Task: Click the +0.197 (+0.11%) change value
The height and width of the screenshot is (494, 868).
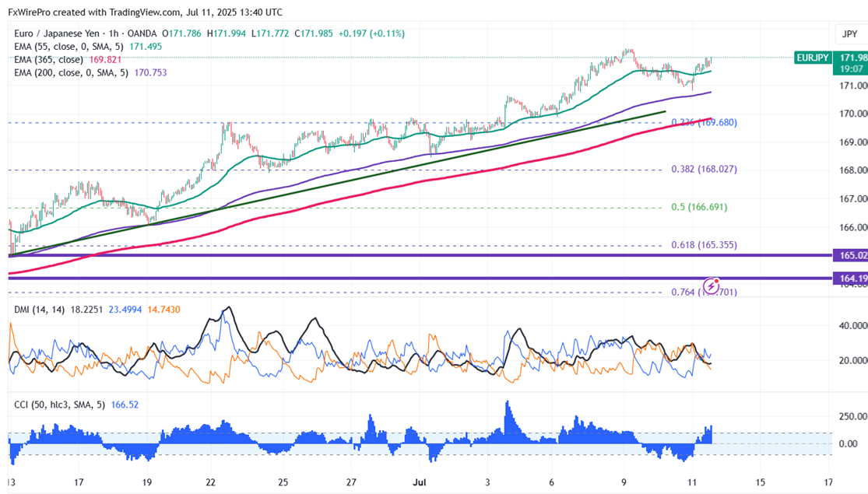Action: click(x=371, y=33)
